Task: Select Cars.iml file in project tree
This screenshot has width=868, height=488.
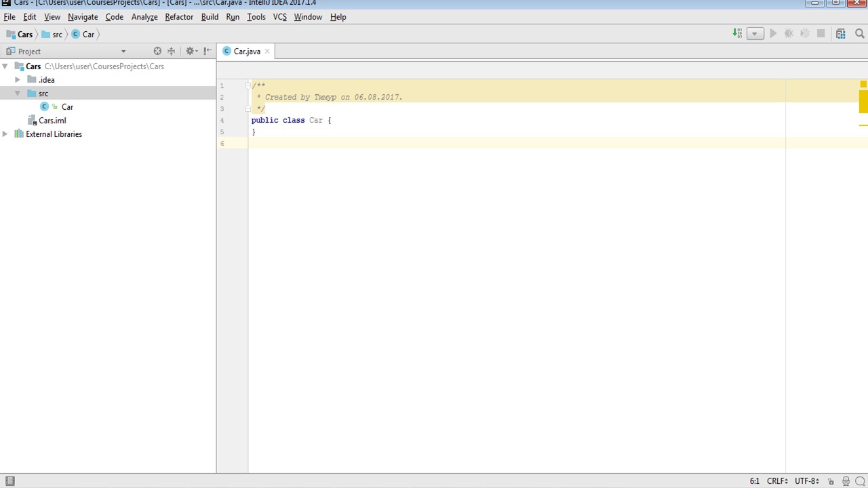Action: pos(52,121)
